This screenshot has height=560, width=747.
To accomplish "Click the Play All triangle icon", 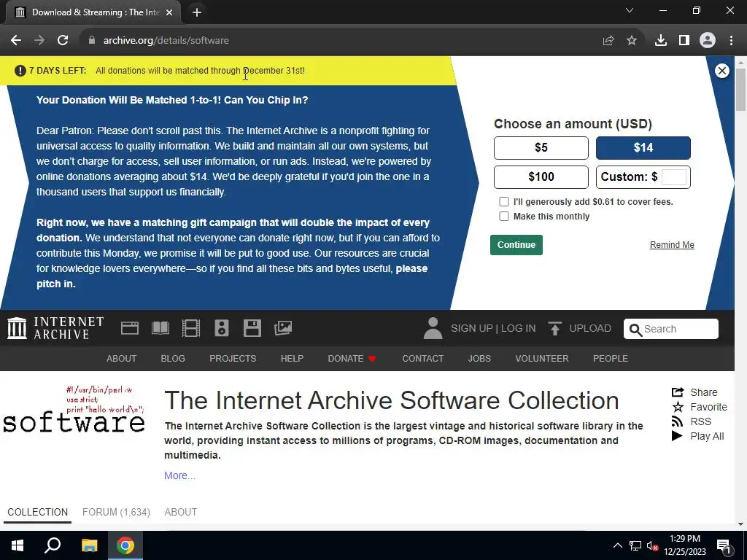I will 677,436.
